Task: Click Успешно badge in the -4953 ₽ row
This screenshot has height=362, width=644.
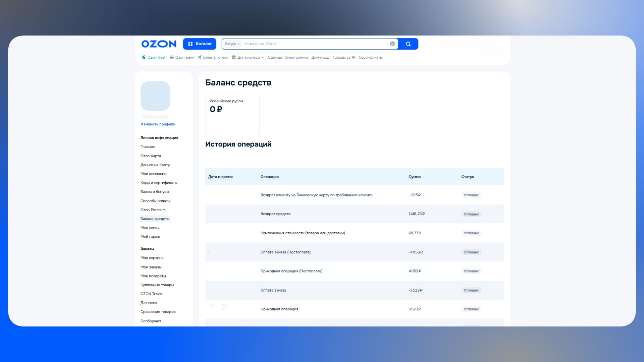Action: pyautogui.click(x=471, y=252)
